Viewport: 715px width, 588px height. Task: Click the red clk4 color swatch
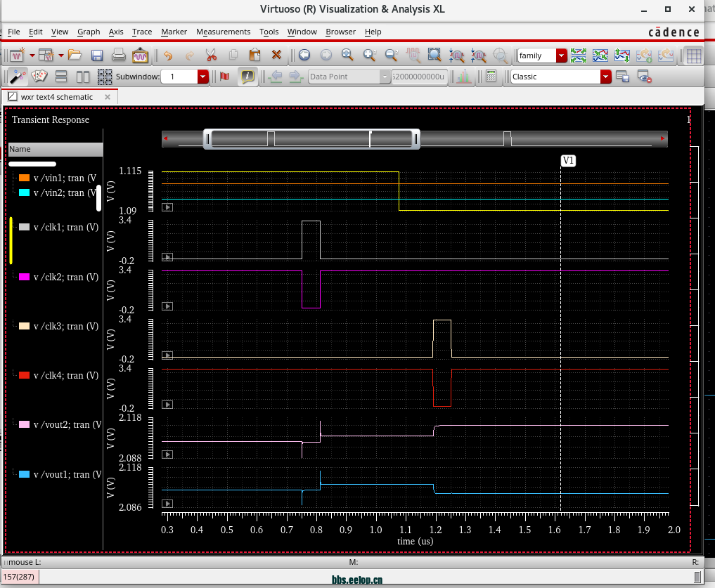24,375
